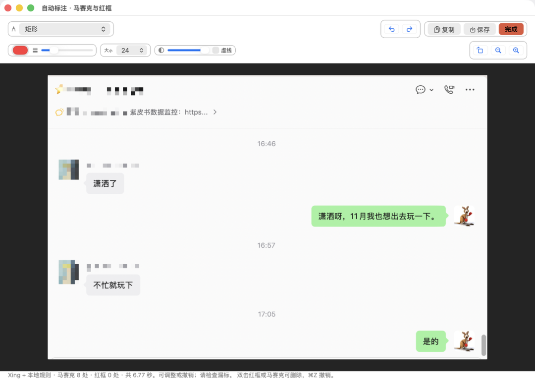The width and height of the screenshot is (535, 392).
Task: Open the 大小 size 24 stepper
Action: pyautogui.click(x=131, y=50)
